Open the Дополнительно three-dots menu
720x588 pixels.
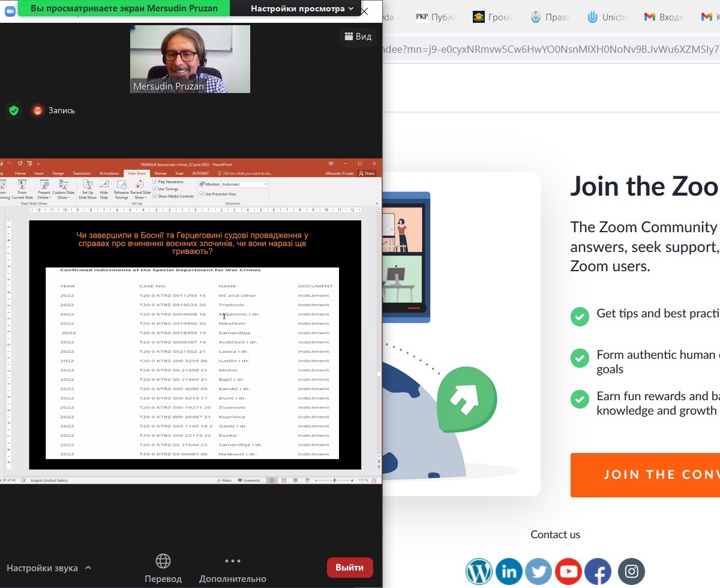[x=233, y=561]
